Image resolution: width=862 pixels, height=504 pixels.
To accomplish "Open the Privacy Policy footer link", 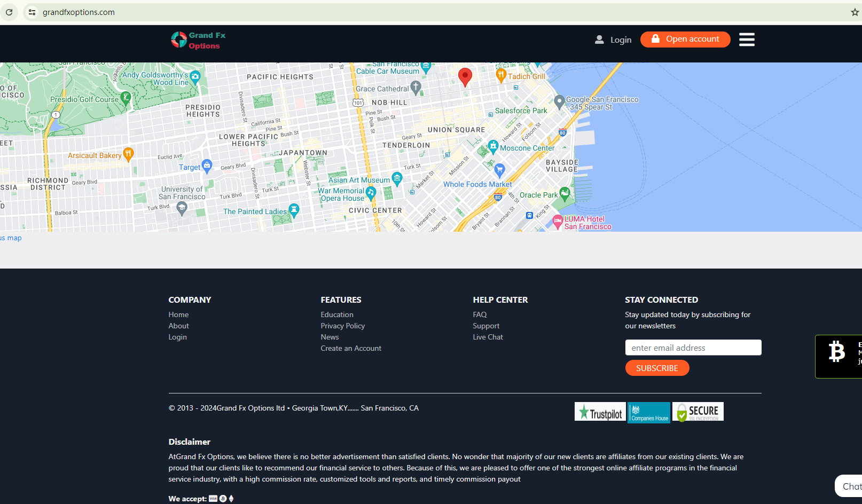I will (342, 326).
